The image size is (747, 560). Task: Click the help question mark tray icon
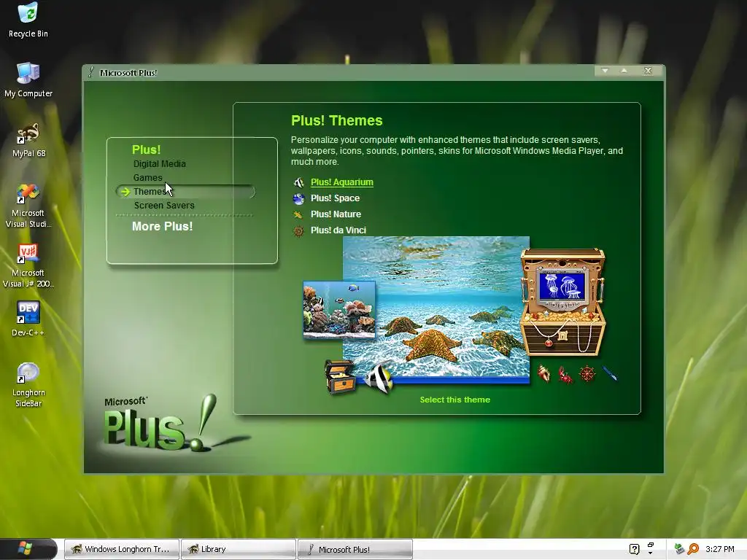click(634, 549)
